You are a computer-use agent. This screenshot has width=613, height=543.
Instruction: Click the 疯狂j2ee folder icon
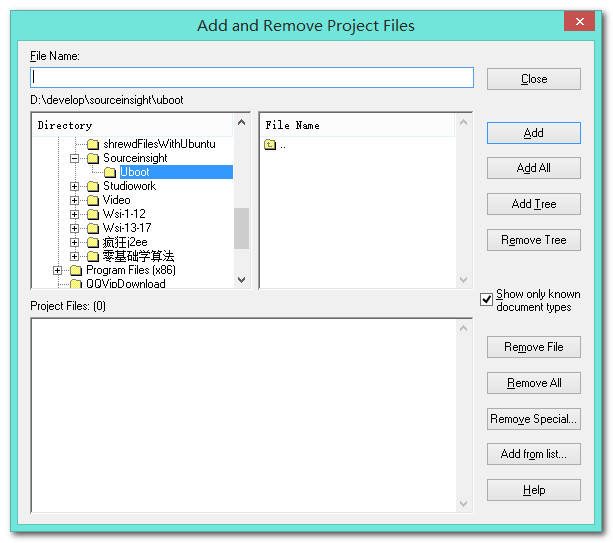(x=93, y=242)
